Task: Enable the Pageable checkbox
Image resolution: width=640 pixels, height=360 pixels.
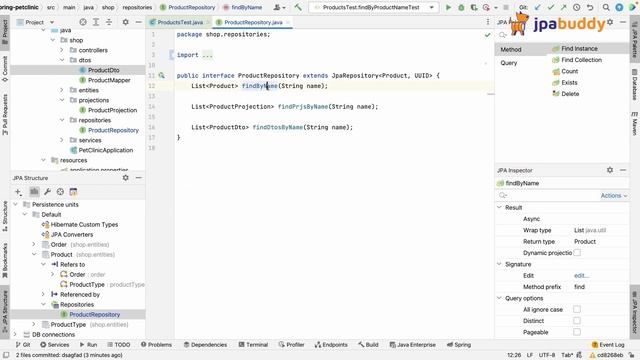Action: pyautogui.click(x=577, y=332)
